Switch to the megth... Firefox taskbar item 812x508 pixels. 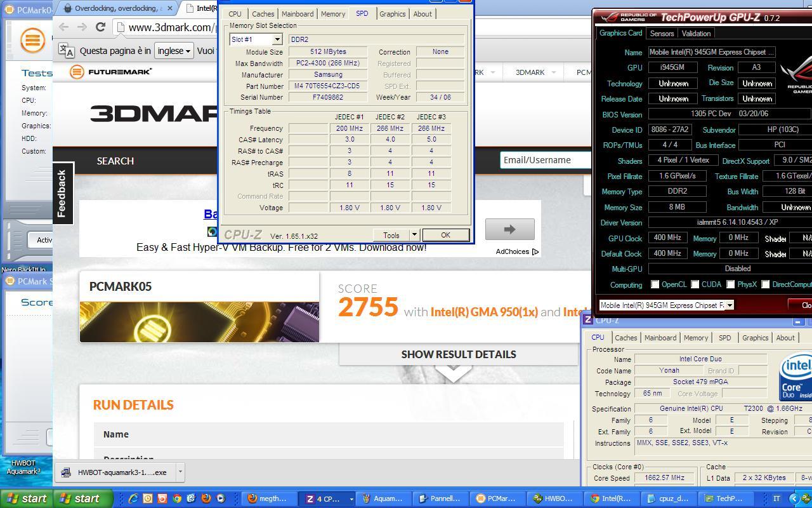tap(270, 498)
